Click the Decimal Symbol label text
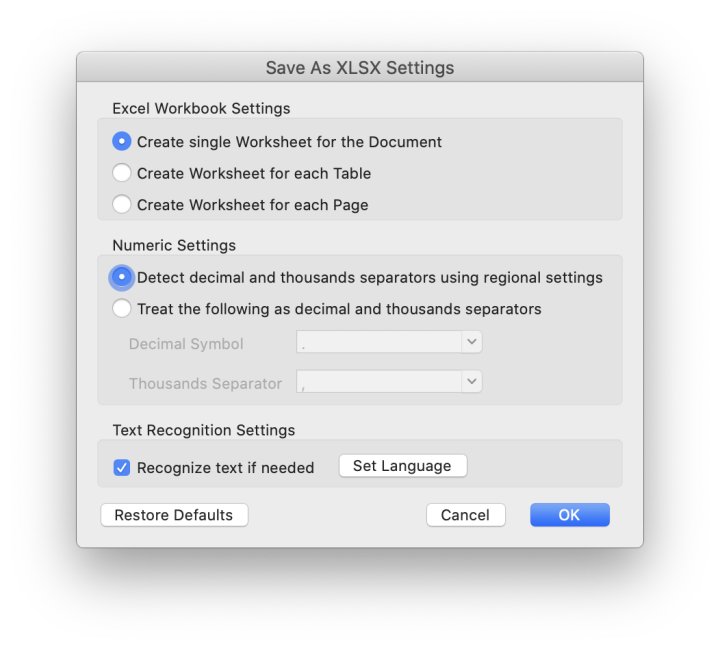Image resolution: width=720 pixels, height=649 pixels. click(186, 344)
